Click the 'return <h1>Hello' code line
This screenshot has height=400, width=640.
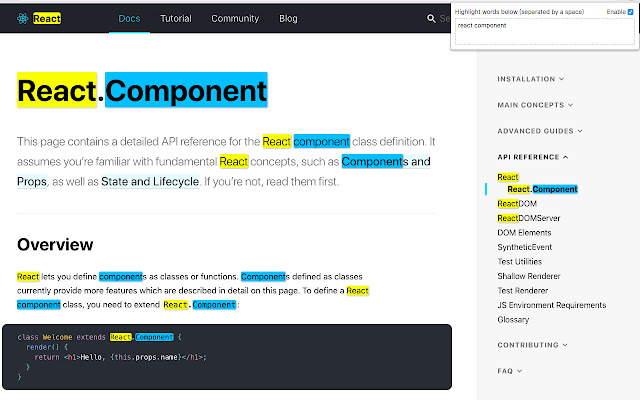(x=120, y=357)
